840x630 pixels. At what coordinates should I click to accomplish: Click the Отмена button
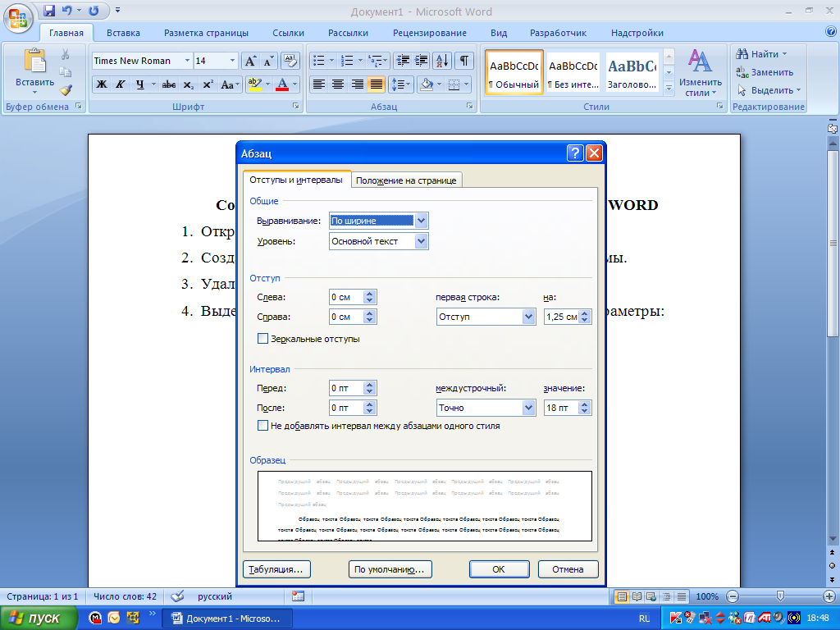click(568, 569)
